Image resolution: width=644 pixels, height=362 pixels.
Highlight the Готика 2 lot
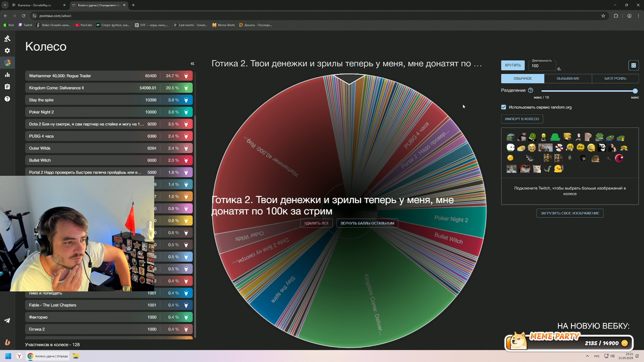tap(186, 329)
